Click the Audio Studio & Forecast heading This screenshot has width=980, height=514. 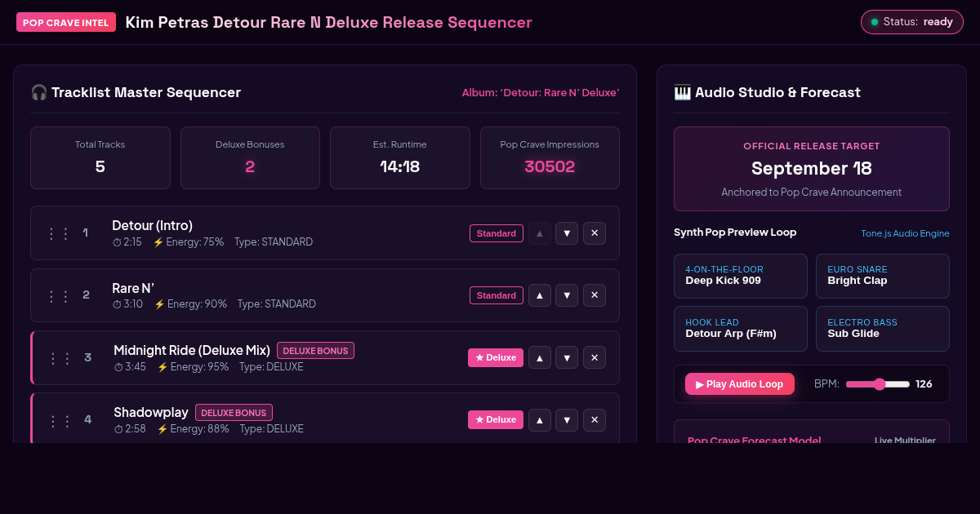(x=767, y=92)
